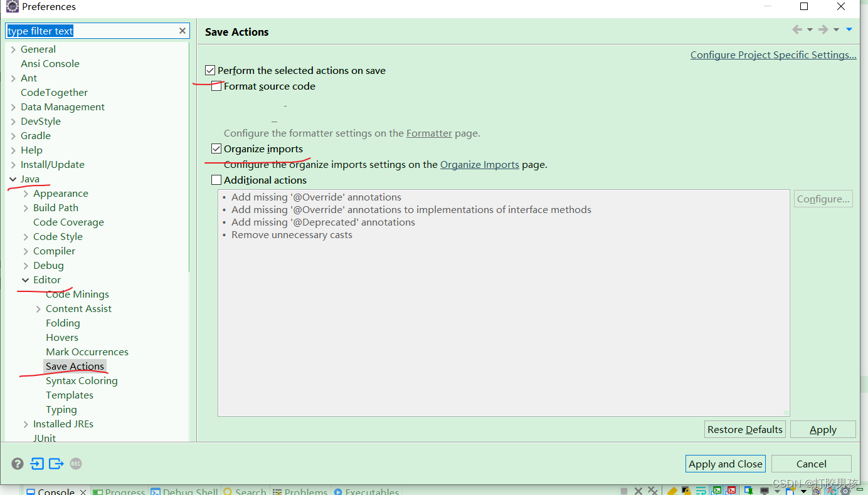Select Folding in the tree

(63, 323)
